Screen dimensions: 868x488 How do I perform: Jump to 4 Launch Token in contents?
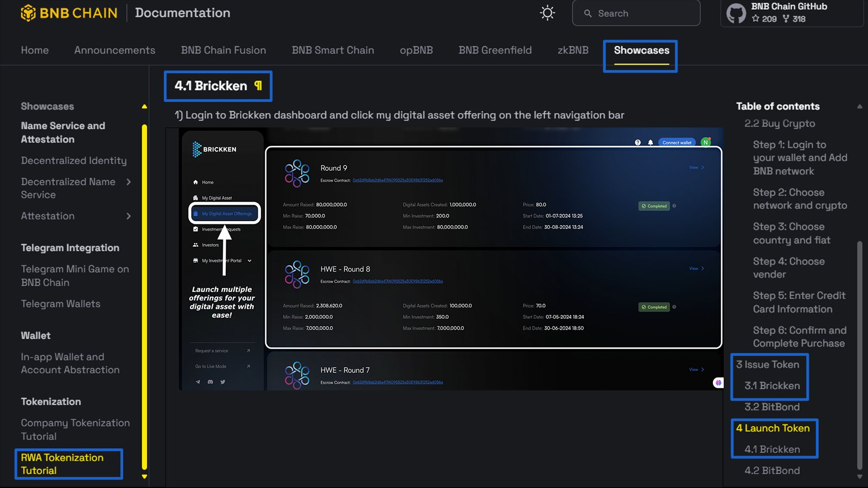[773, 428]
